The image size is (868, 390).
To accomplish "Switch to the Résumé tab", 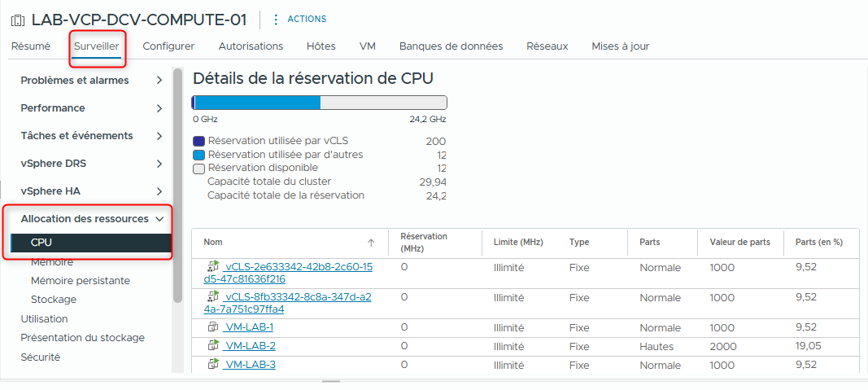I will pos(30,46).
